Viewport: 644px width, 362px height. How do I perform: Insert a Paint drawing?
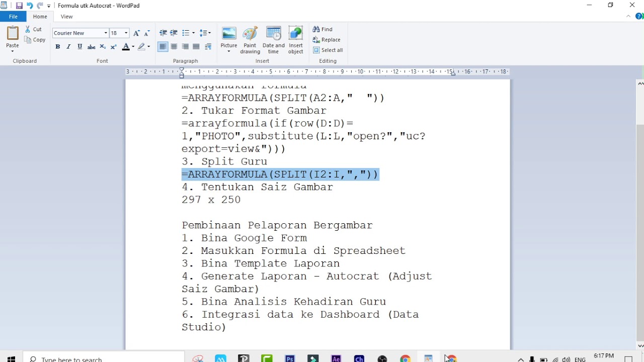[x=250, y=40]
